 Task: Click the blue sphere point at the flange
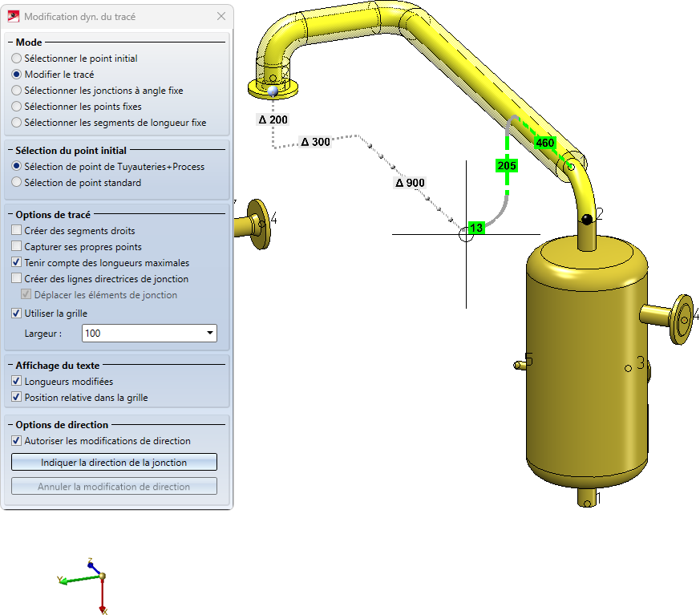273,91
